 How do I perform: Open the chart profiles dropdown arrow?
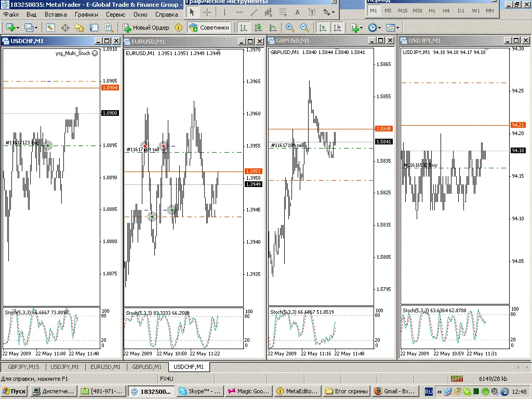click(36, 27)
